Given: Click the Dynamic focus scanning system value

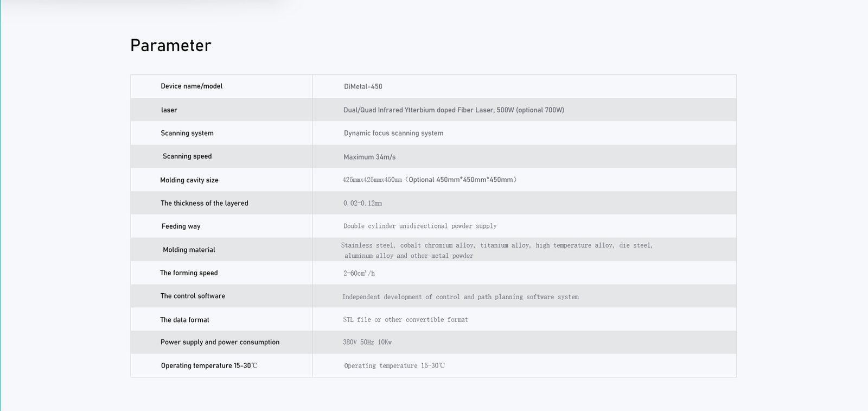Looking at the screenshot, I should (x=393, y=134).
